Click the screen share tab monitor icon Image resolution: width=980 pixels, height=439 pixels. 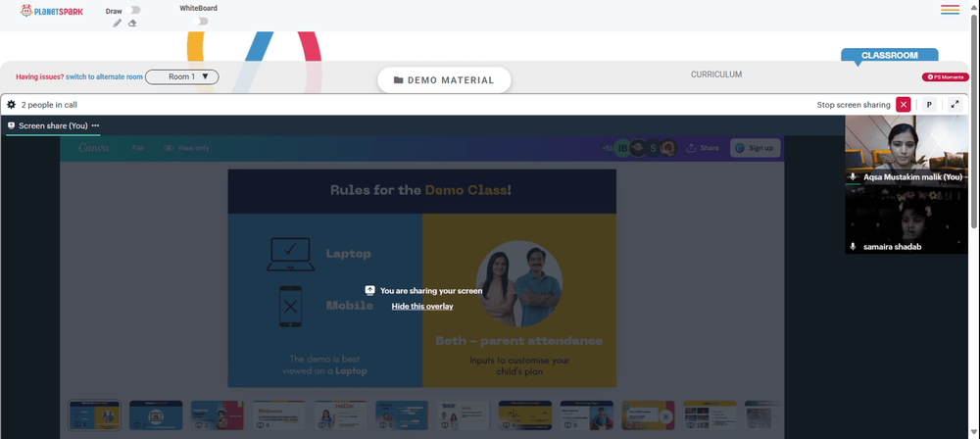point(11,125)
